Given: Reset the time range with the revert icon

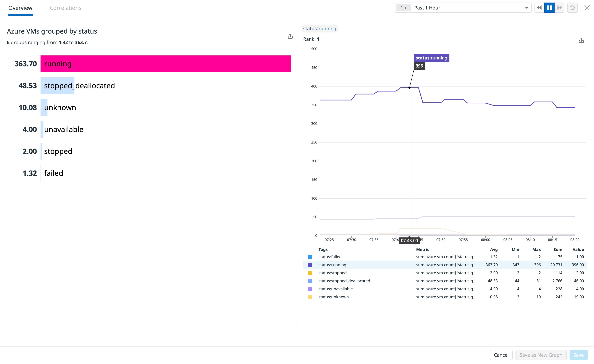Looking at the screenshot, I should coord(572,7).
